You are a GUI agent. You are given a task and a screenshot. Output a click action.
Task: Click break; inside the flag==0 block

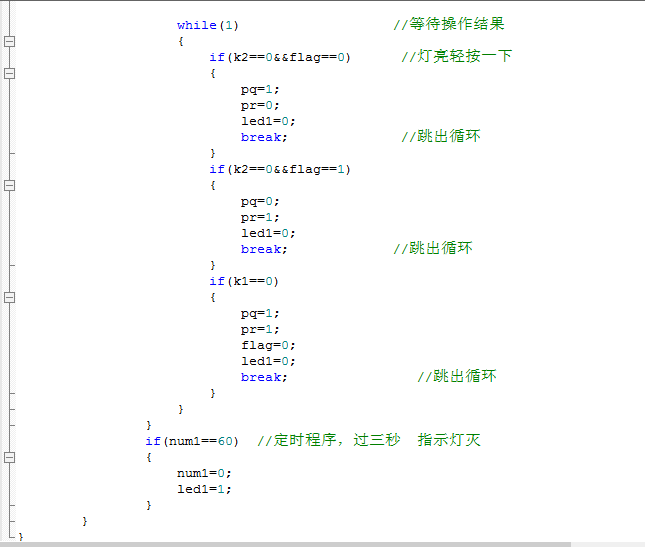click(264, 137)
